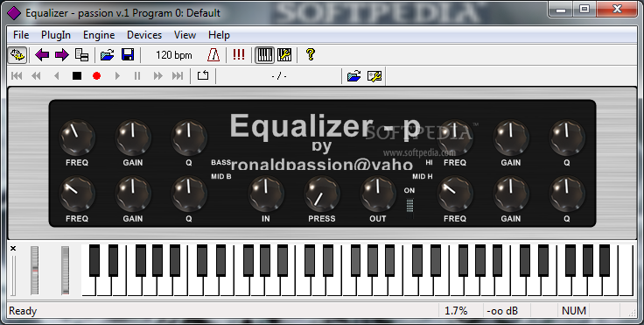
Task: Click the yellow question mark help icon
Action: [x=311, y=54]
